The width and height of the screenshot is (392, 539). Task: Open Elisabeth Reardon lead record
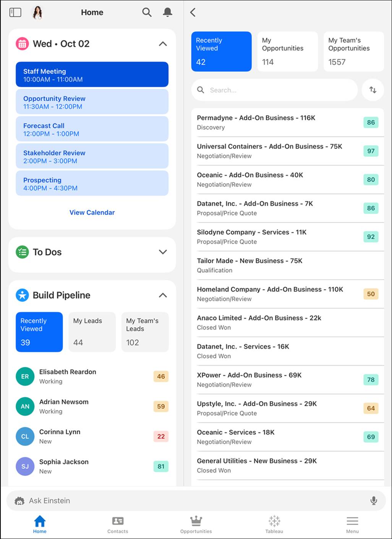coord(92,376)
